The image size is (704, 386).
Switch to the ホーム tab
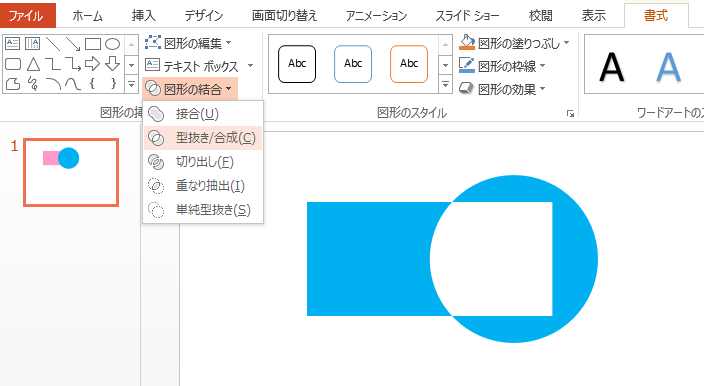pyautogui.click(x=88, y=16)
